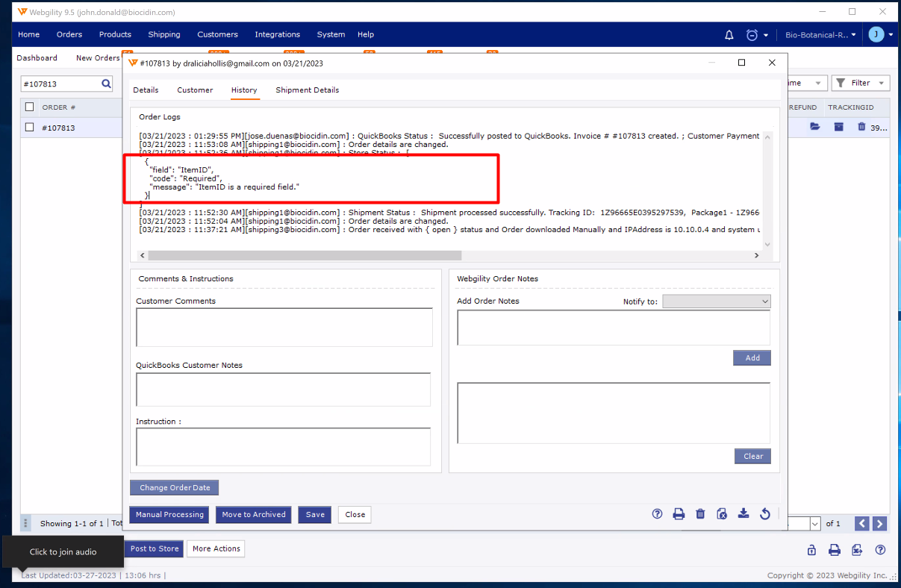Click print icon in main window footer
Image resolution: width=901 pixels, height=588 pixels.
tap(835, 550)
